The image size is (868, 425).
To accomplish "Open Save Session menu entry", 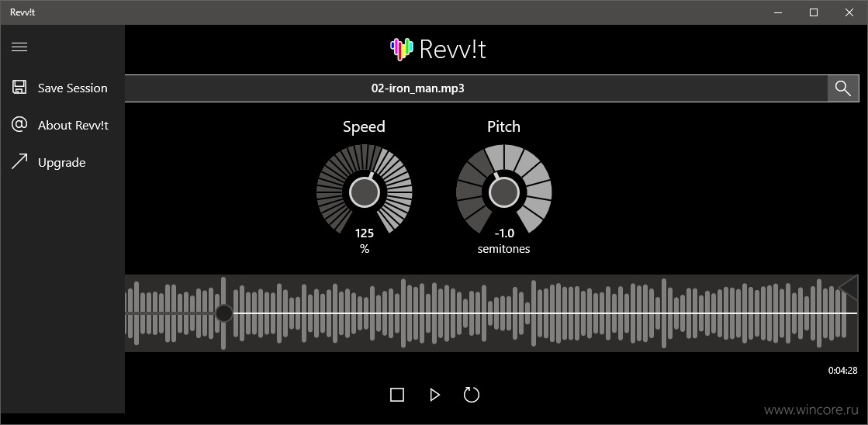I will 62,88.
